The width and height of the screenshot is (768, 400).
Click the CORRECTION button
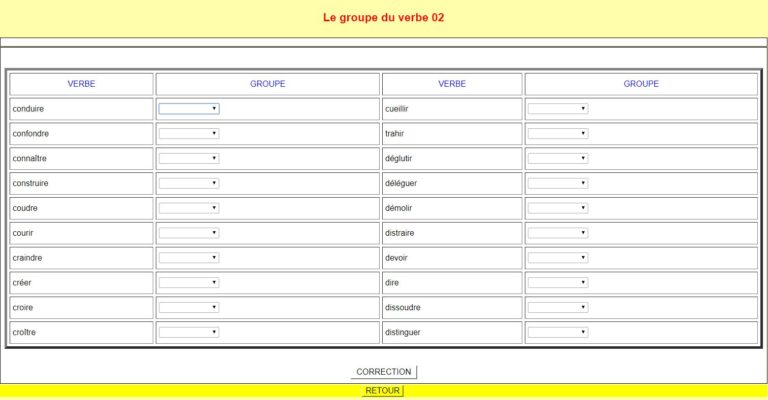tap(384, 372)
